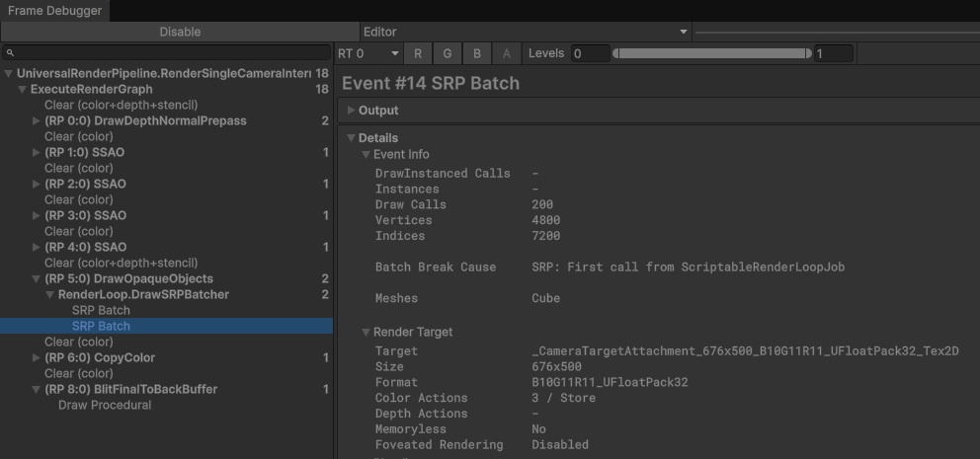The image size is (980, 459).
Task: Click the Event #14 SRP Batch heading
Action: click(431, 83)
